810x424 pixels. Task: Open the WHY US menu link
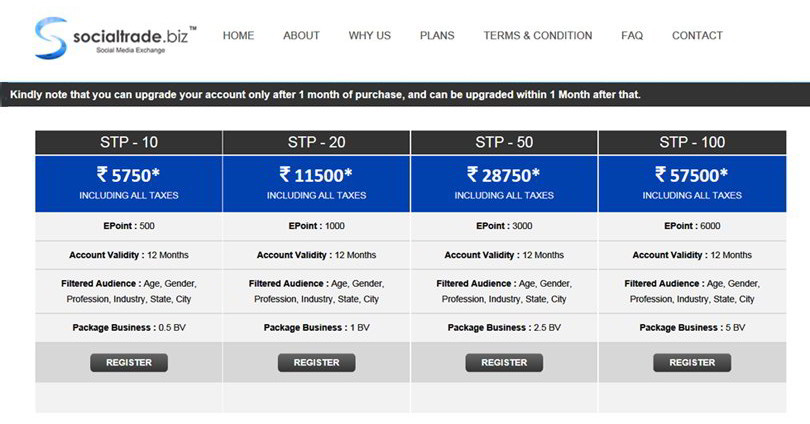point(370,36)
